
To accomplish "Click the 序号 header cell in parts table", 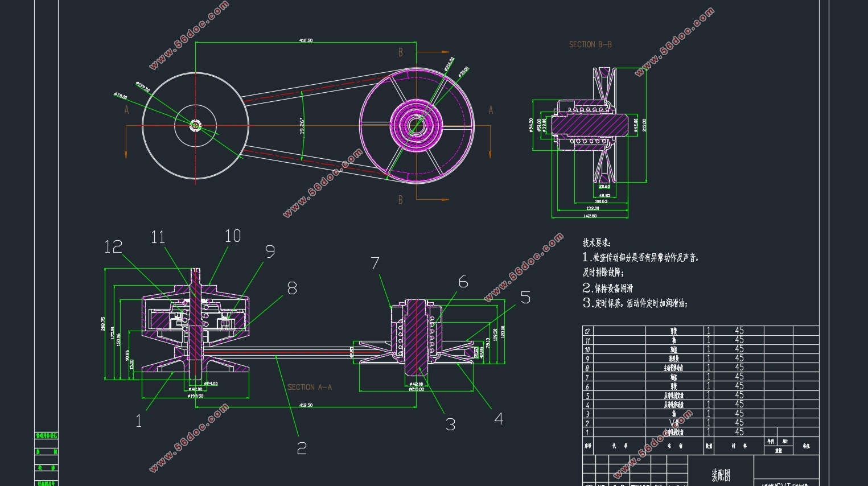I will (x=587, y=446).
